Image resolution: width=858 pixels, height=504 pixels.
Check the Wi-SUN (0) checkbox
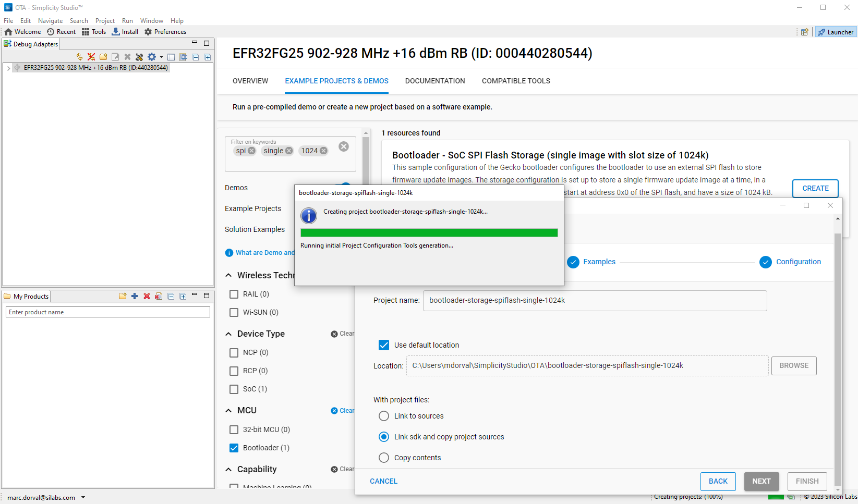pyautogui.click(x=234, y=312)
